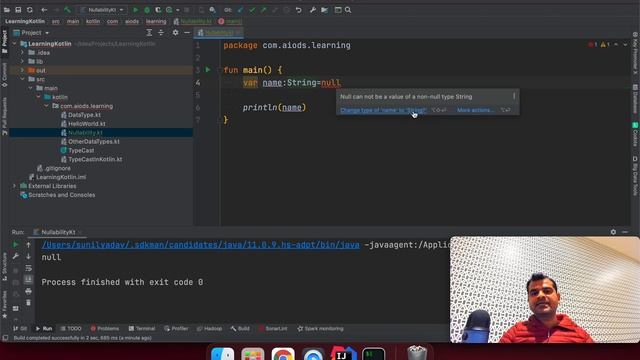Navigate back with the left arrow icon

(44, 10)
